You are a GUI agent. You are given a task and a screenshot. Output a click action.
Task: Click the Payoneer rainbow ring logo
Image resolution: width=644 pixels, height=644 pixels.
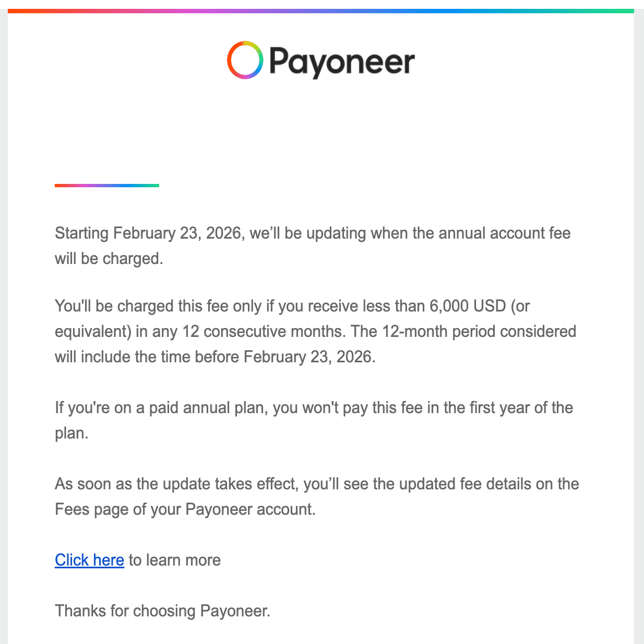tap(245, 60)
